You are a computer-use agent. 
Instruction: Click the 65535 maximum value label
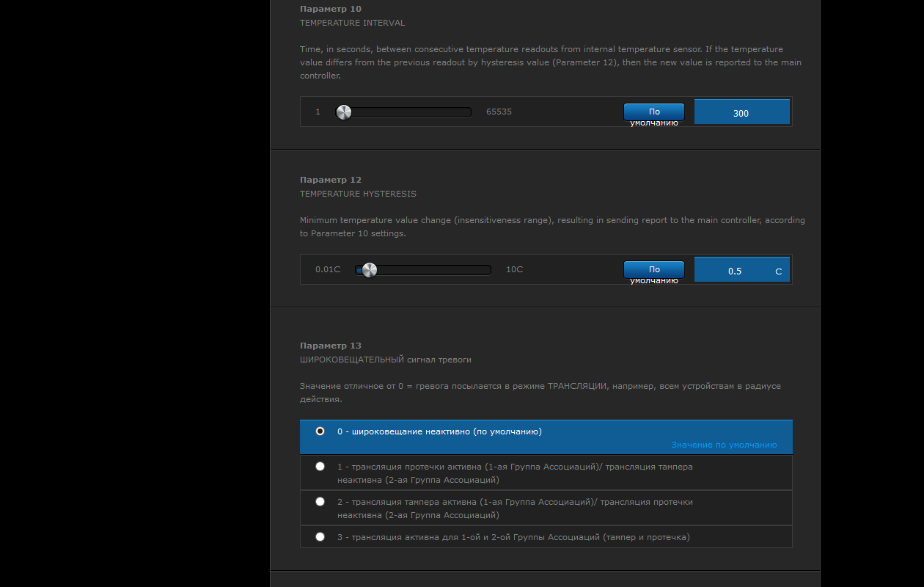tap(499, 112)
